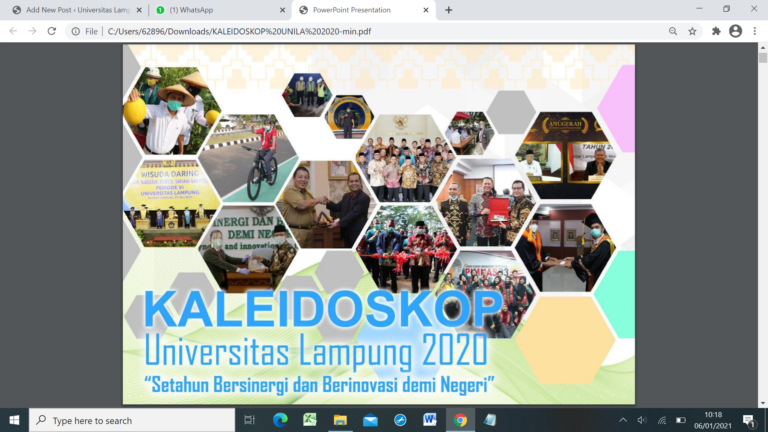Click the KALEIDOSKOP title text
Viewport: 768px width, 432px height.
click(323, 310)
